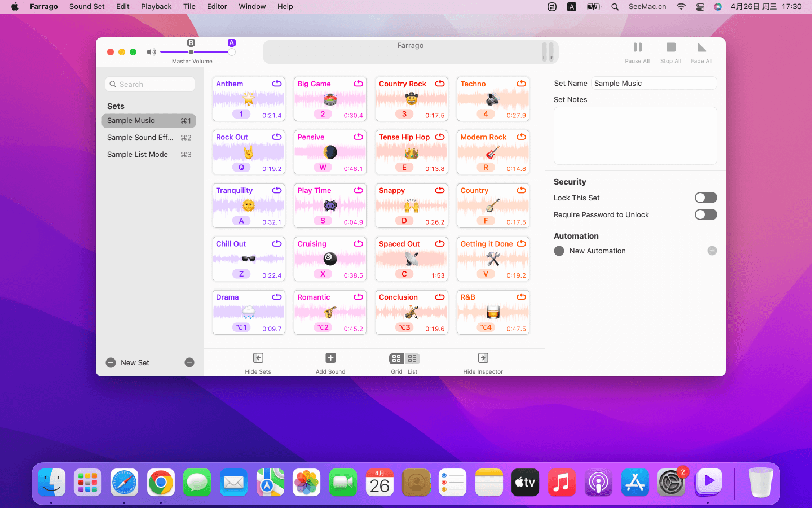Image resolution: width=812 pixels, height=508 pixels.
Task: Open the Playback menu
Action: pos(156,7)
